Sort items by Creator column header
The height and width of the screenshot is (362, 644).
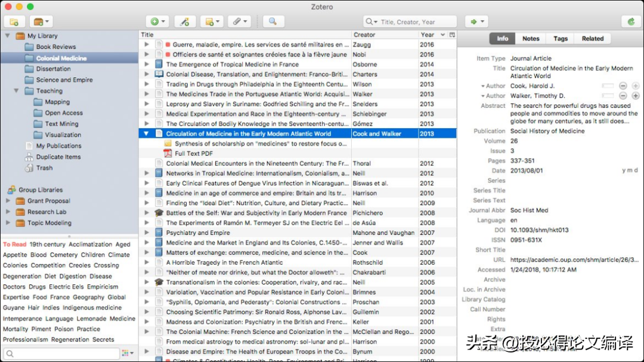click(x=385, y=35)
